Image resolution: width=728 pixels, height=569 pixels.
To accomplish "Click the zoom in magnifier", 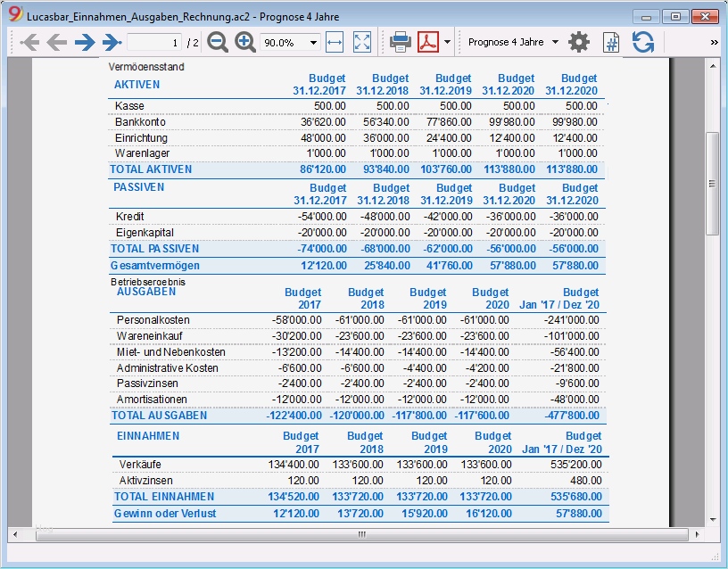I will (245, 42).
